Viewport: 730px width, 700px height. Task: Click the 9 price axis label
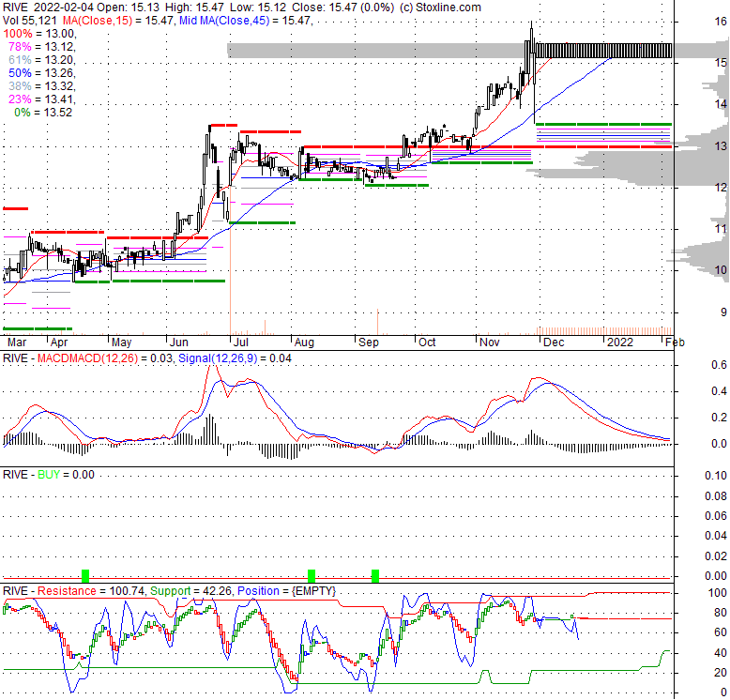[723, 312]
